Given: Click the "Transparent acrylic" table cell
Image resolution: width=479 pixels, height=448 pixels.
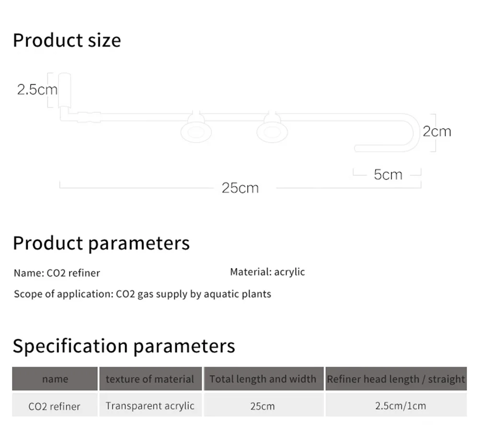Looking at the screenshot, I should (150, 406).
